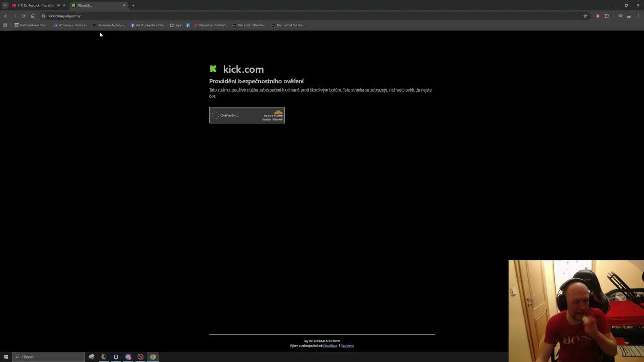
Task: Open the red ad blocker extension
Action: 598,16
